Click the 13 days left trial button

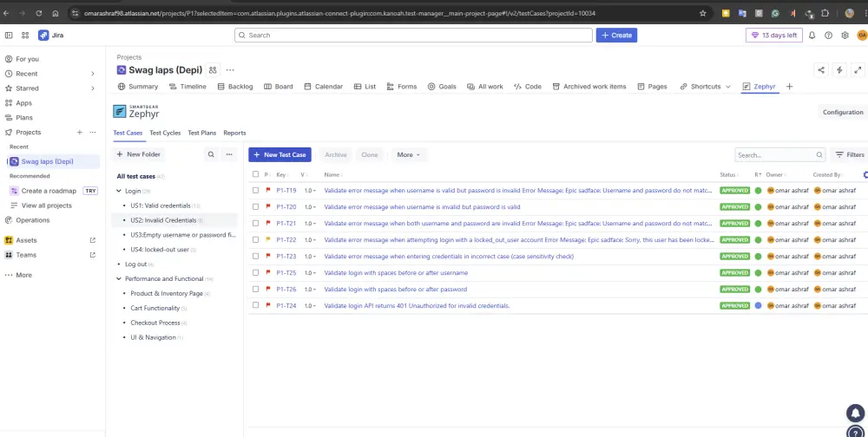pyautogui.click(x=774, y=35)
